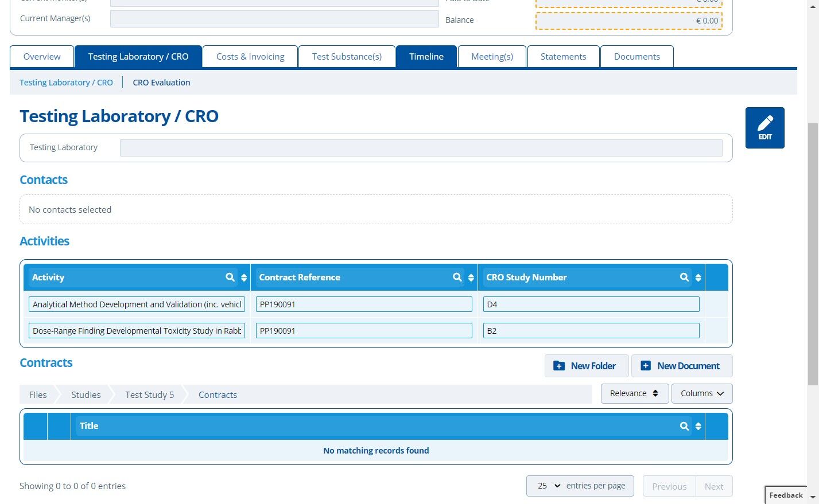The image size is (819, 504).
Task: Select the CRO Evaluation sub-tab
Action: (161, 83)
